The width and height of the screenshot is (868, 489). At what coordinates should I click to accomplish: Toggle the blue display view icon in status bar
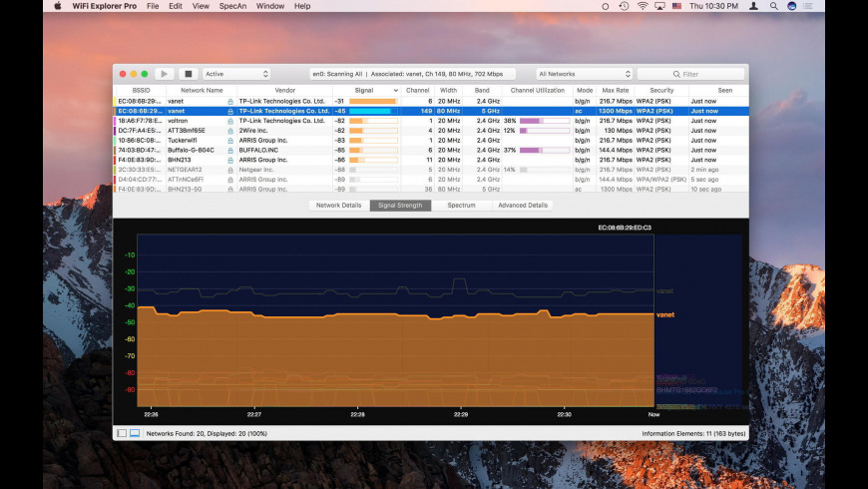(x=135, y=434)
